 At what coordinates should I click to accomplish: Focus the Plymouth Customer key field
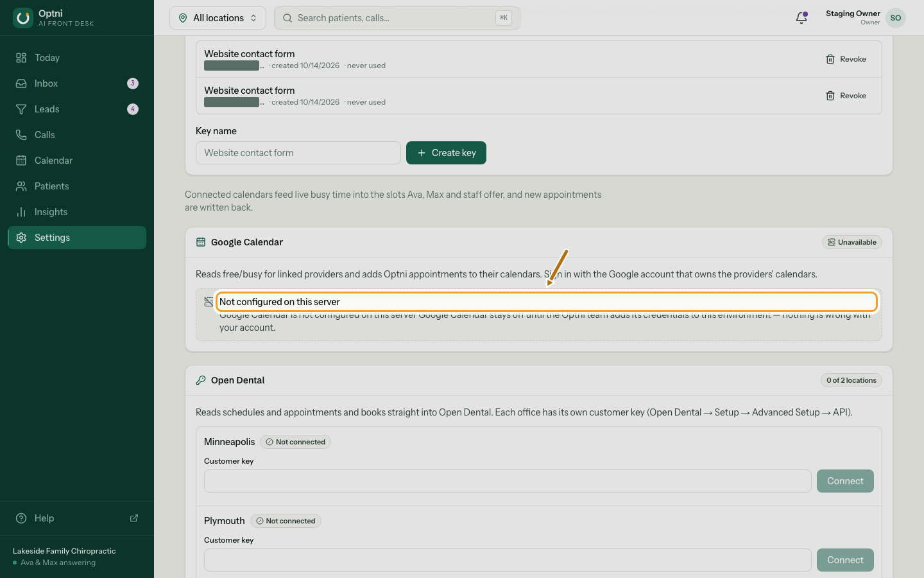click(508, 560)
